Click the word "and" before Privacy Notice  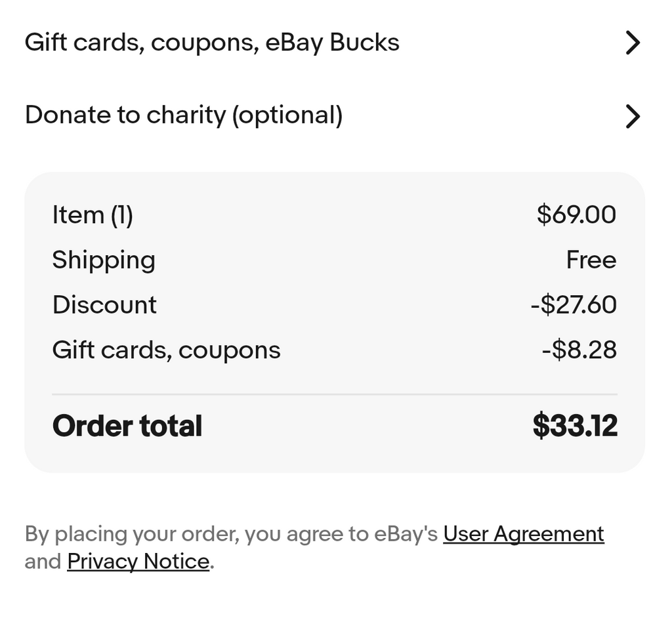43,562
